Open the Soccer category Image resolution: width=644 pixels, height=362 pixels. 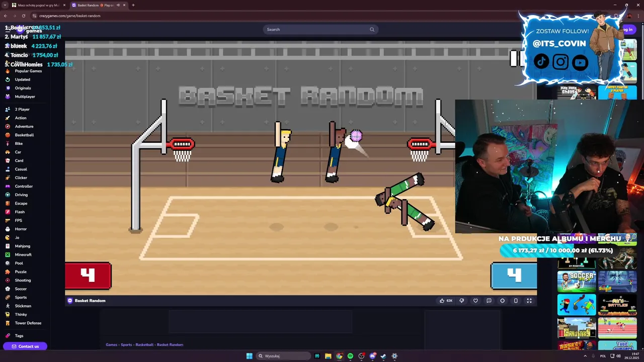click(x=21, y=289)
